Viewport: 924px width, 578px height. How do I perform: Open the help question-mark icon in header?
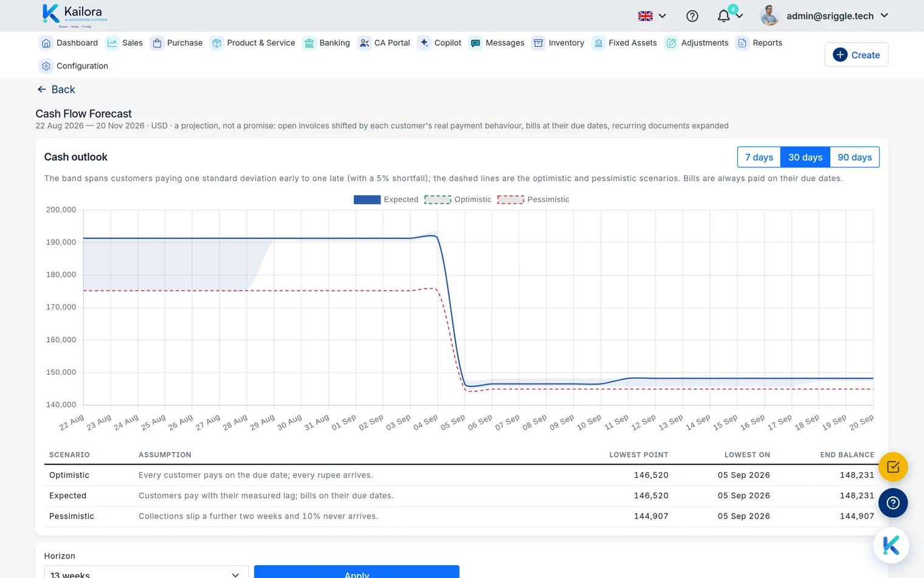692,16
